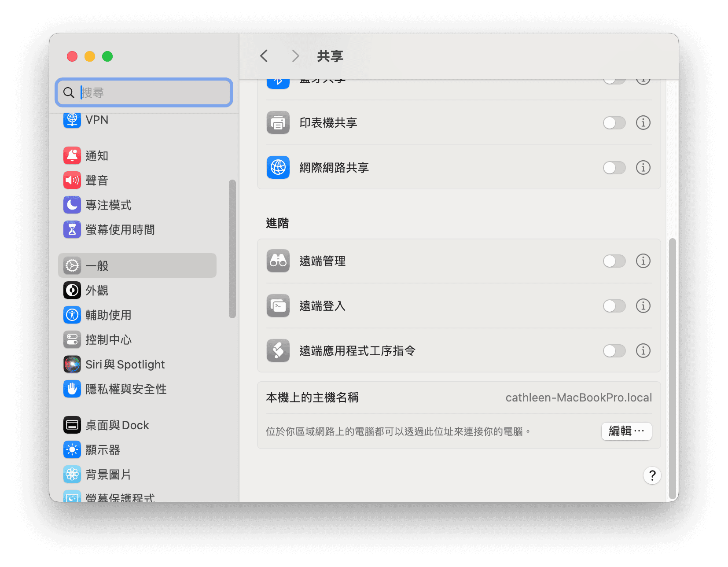728x567 pixels.
Task: Select 顯示器 label in sidebar
Action: (x=103, y=449)
